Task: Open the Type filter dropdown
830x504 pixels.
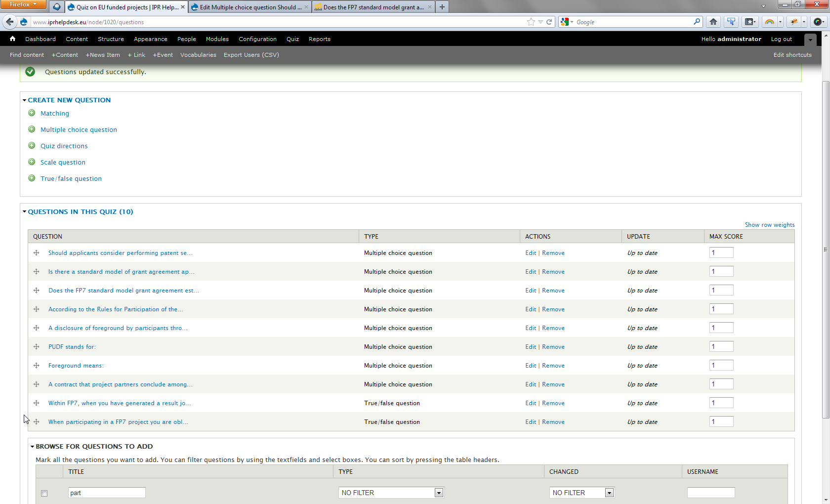Action: (391, 493)
